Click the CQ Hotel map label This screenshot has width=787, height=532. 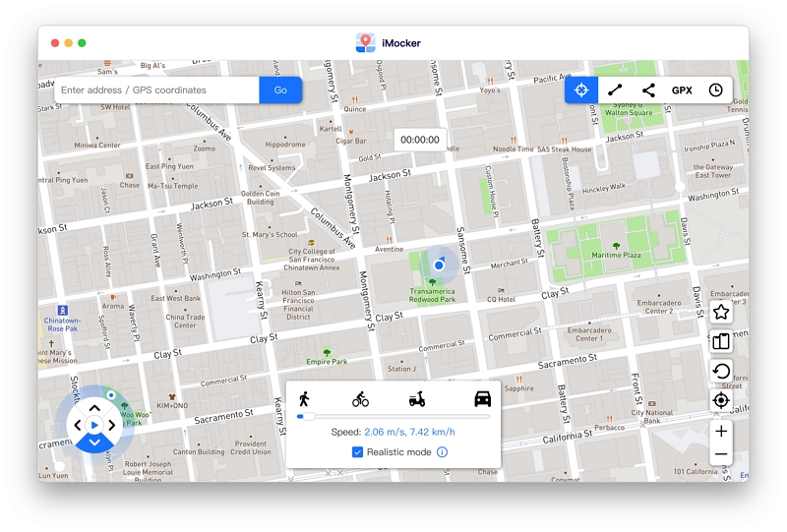pos(501,299)
